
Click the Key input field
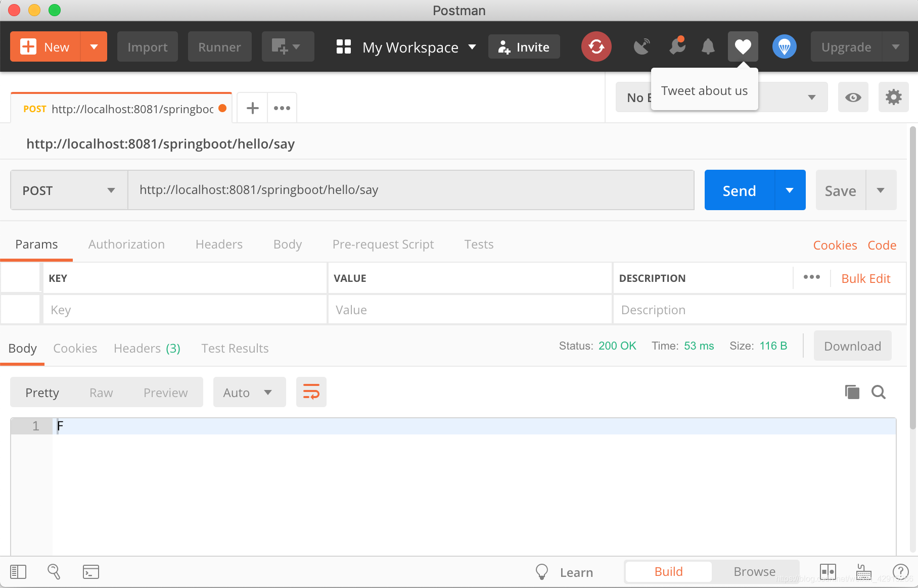pyautogui.click(x=185, y=310)
